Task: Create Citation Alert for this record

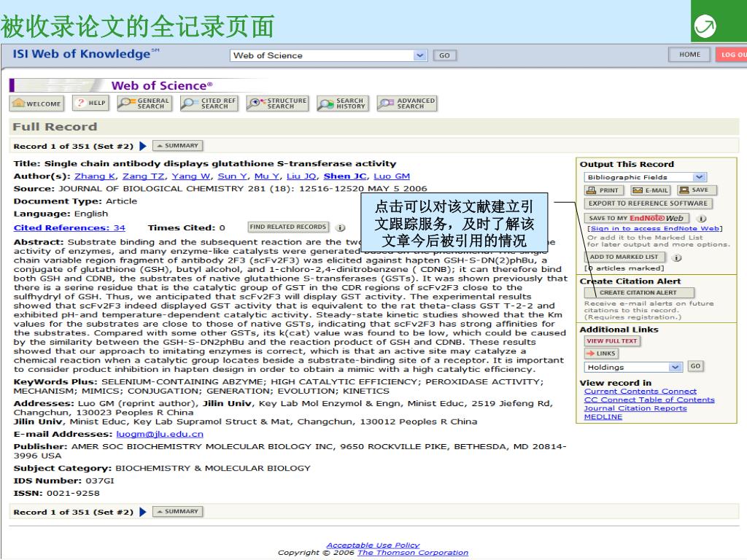Action: 638,292
